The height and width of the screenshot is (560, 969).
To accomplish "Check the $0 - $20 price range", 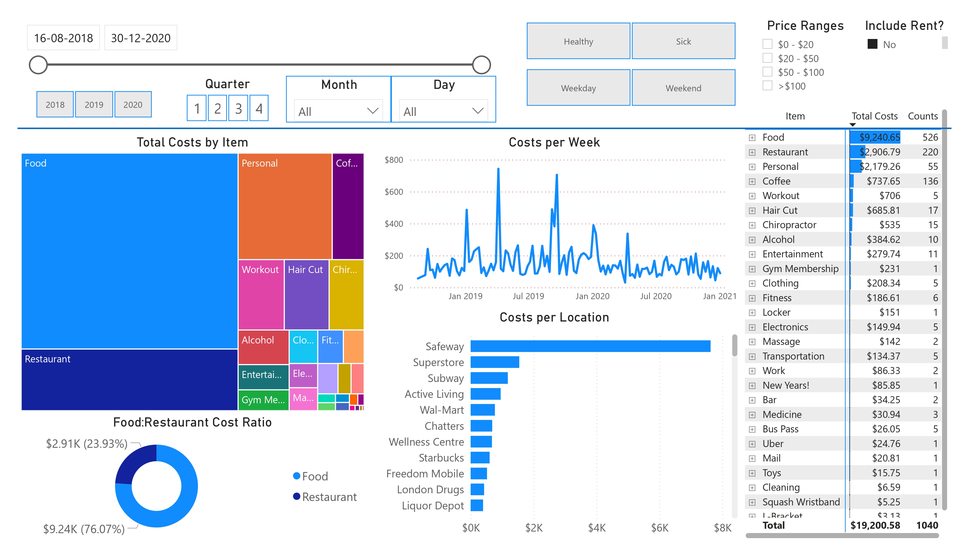I will 767,44.
